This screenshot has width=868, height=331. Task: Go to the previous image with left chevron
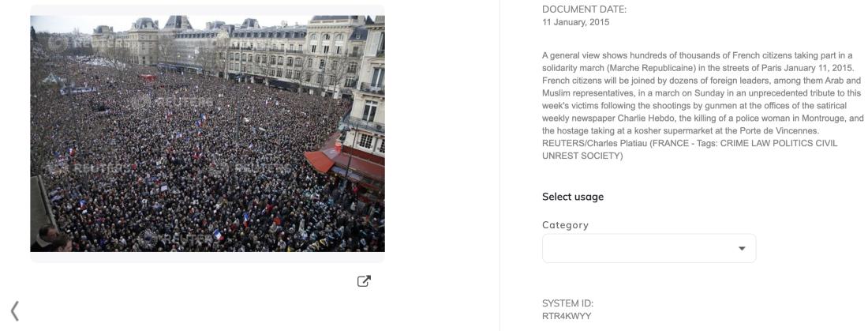(15, 311)
